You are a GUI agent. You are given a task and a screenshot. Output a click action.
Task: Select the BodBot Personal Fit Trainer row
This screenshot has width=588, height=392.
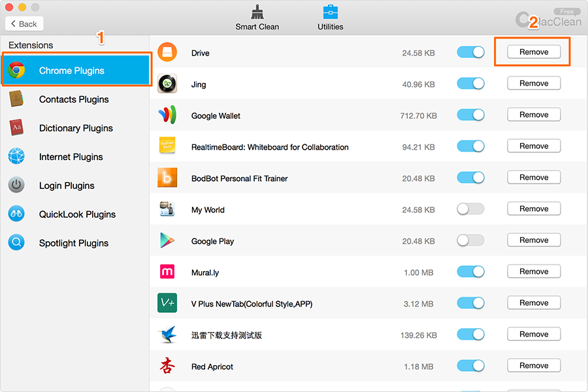coord(239,178)
